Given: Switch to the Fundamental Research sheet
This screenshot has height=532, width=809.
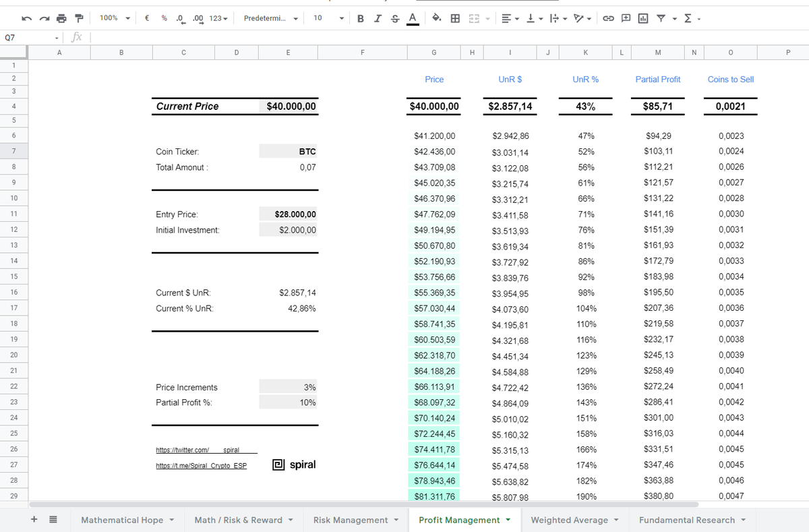Looking at the screenshot, I should click(x=692, y=520).
